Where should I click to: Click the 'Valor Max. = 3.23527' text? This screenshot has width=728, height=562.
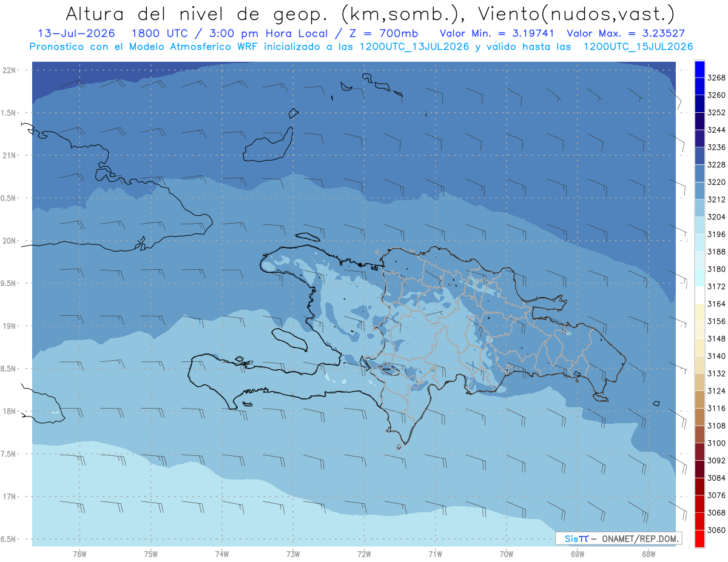pyautogui.click(x=627, y=33)
